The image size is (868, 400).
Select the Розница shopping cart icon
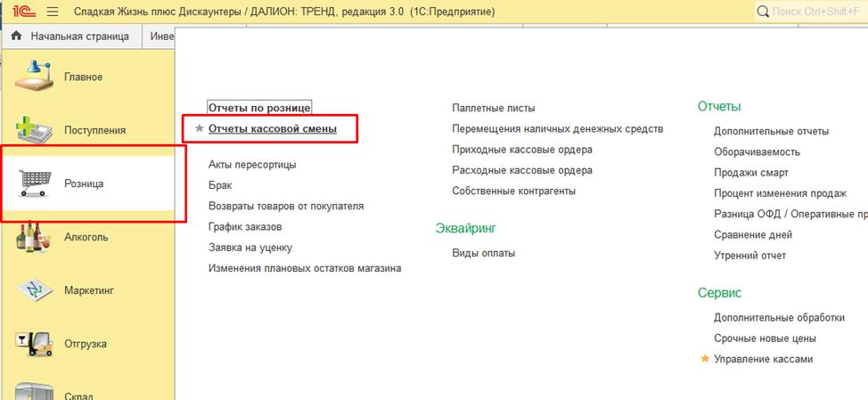tap(36, 182)
